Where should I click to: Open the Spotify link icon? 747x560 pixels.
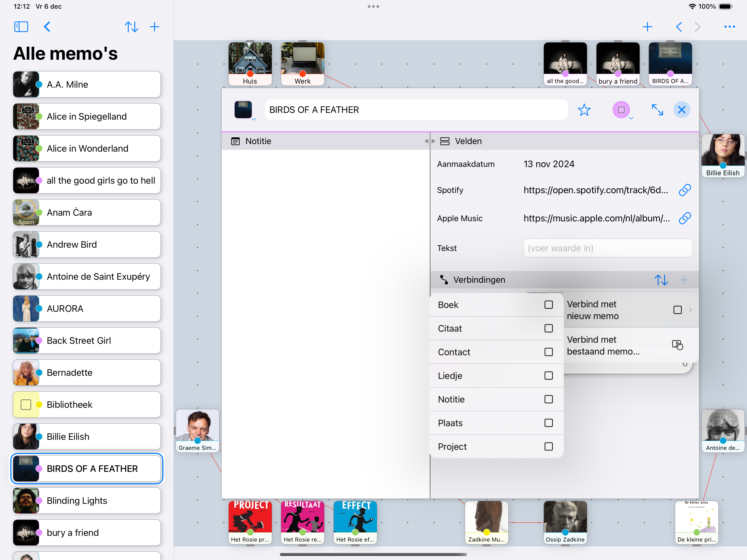[x=685, y=190]
